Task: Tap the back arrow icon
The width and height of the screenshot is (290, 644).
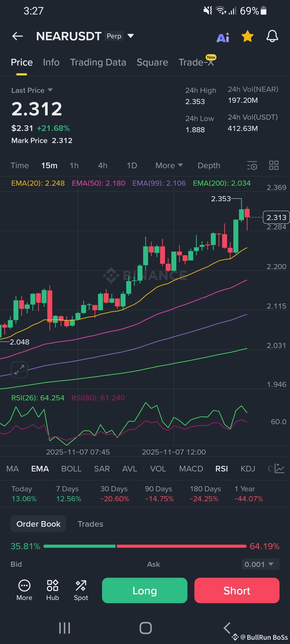Action: 18,36
